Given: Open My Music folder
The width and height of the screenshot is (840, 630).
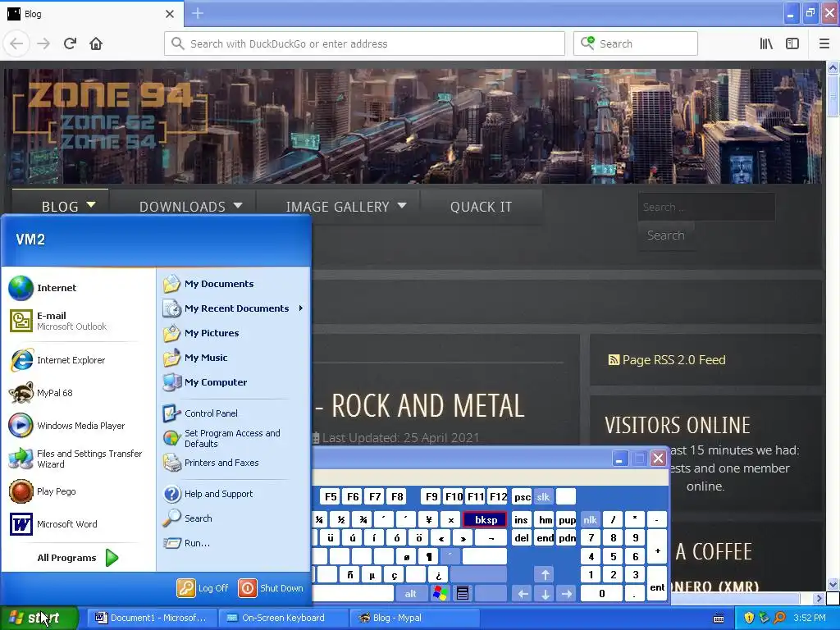Looking at the screenshot, I should pos(195,358).
